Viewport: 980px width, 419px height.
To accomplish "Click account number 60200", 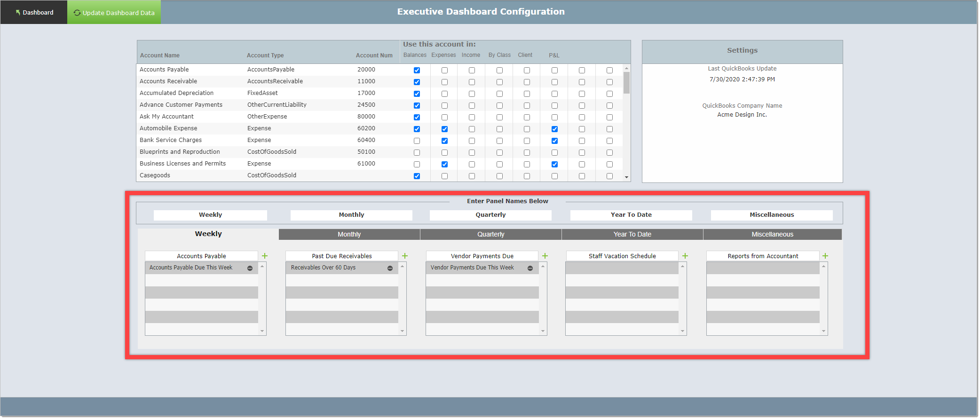I will pos(366,128).
